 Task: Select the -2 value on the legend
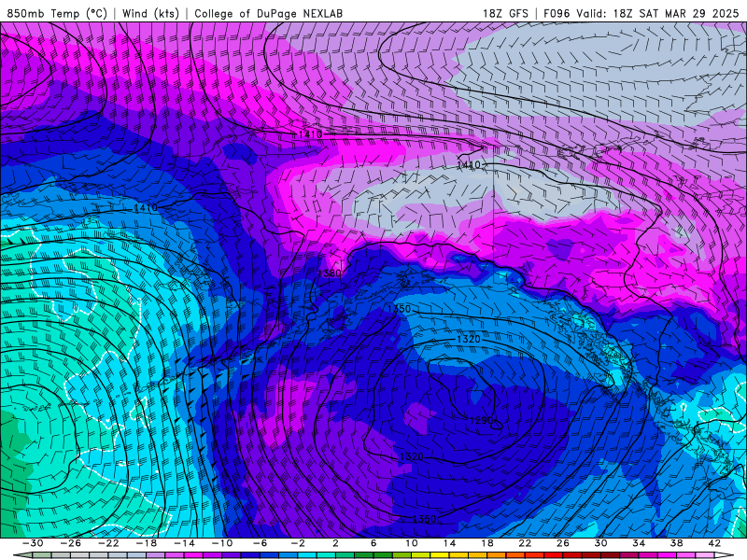[x=297, y=543]
